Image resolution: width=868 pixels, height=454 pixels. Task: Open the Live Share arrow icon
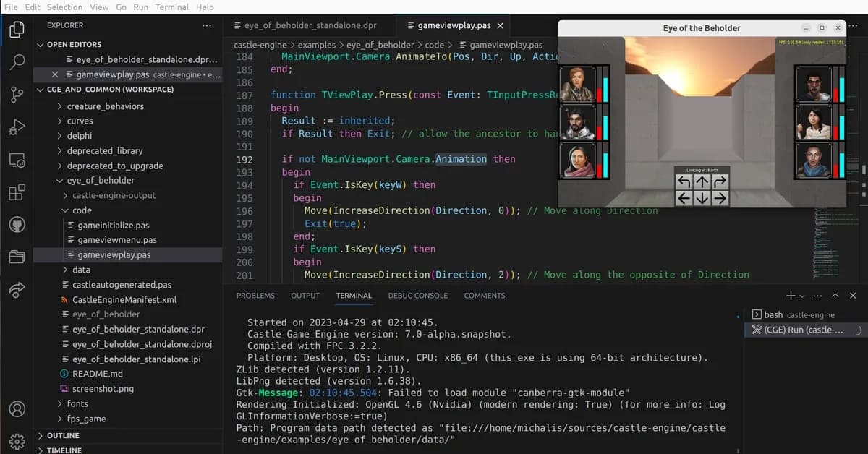point(17,290)
